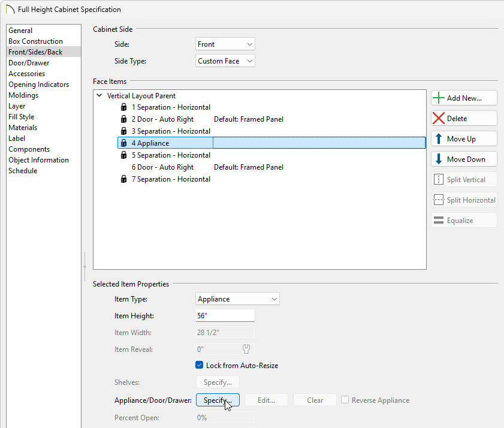Click Specify button for Appliance/Door/Drawer
504x428 pixels.
tap(218, 400)
